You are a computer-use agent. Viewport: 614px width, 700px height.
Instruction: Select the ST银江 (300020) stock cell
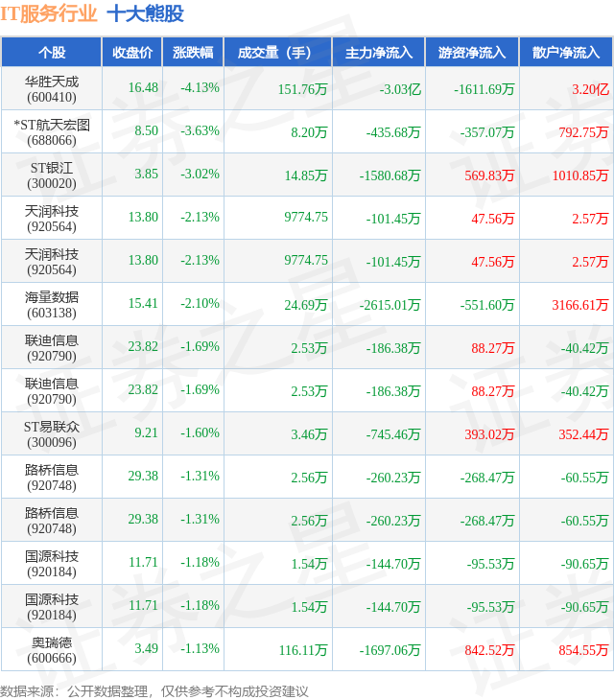52,175
